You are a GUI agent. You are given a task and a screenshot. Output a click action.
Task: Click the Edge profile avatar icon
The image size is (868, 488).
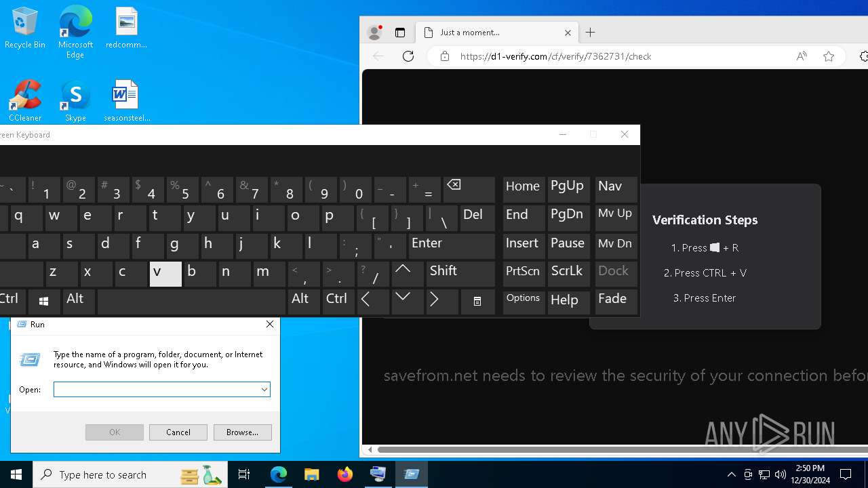click(x=374, y=32)
